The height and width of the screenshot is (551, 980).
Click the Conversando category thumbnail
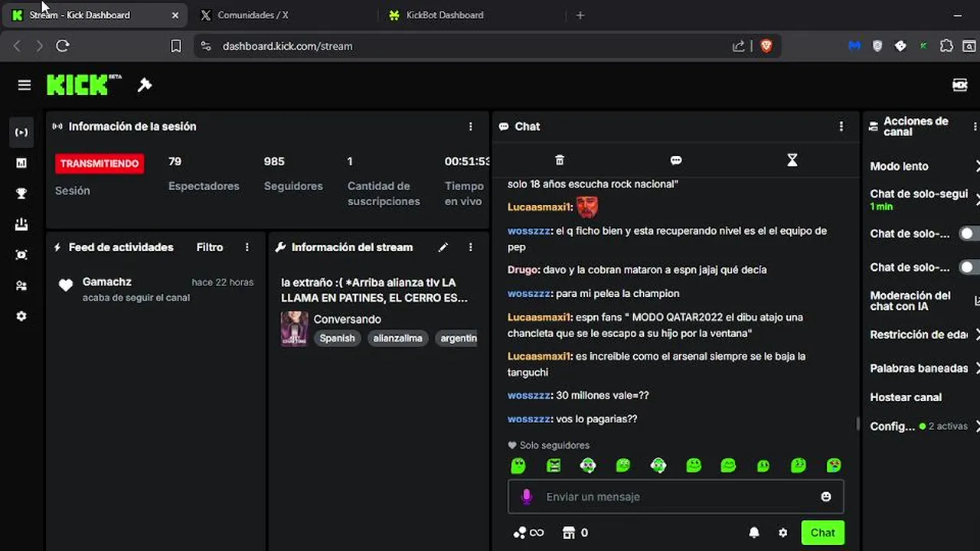coord(294,328)
